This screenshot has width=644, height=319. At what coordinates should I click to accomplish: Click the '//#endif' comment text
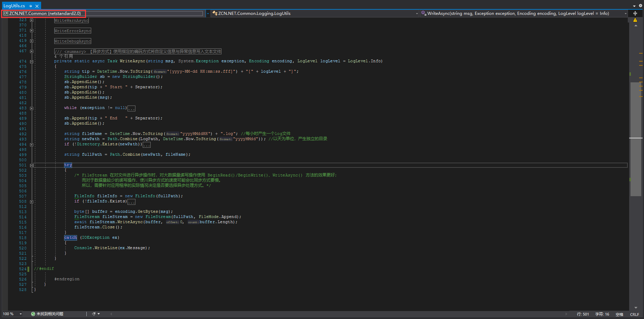coord(44,268)
